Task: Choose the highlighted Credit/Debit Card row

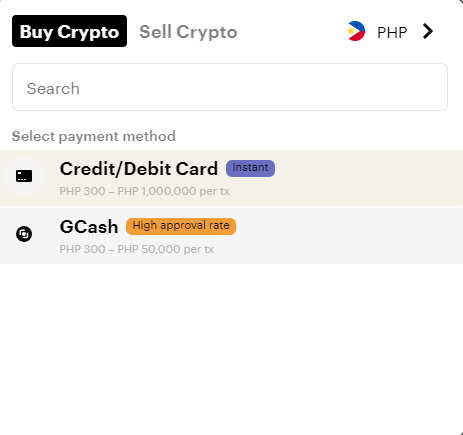Action: (x=231, y=178)
